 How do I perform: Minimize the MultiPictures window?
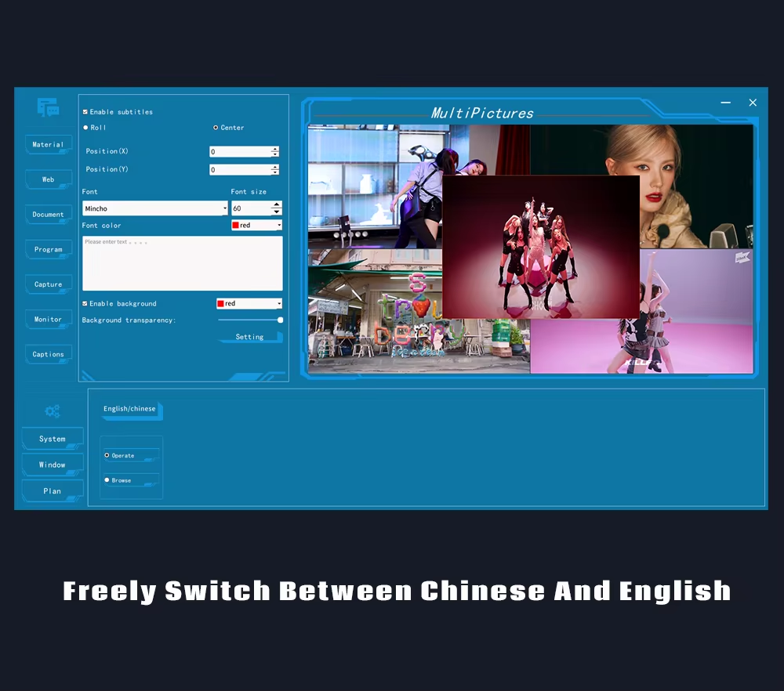pos(725,103)
